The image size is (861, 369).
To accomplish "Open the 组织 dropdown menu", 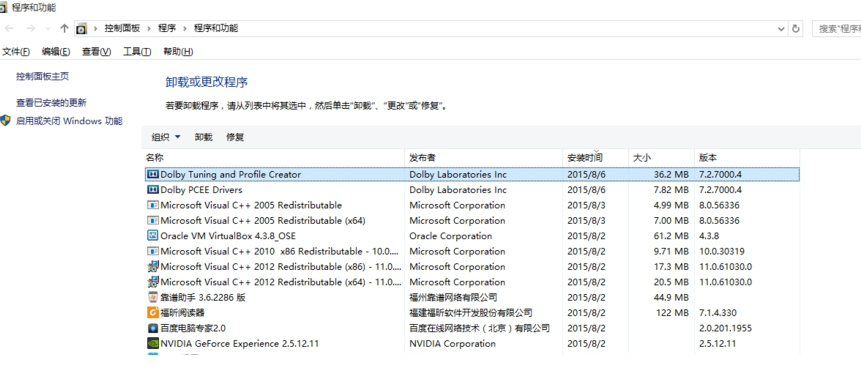I will click(x=166, y=137).
